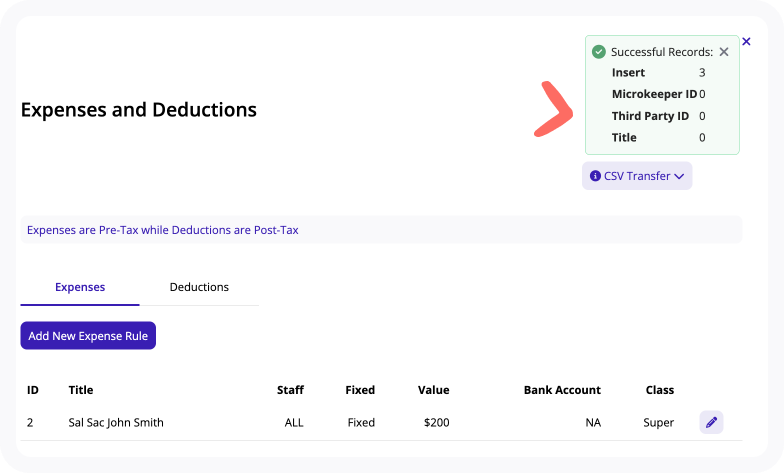The image size is (784, 473).
Task: Click the 'Insert' label in the notification
Action: (628, 72)
